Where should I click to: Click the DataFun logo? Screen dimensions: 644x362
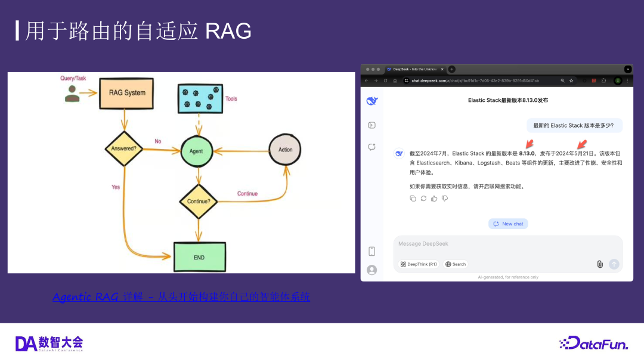[594, 344]
